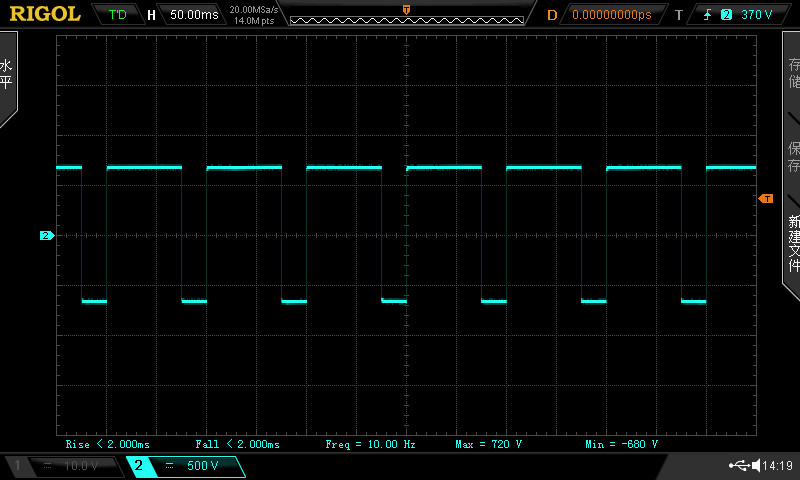Click the channel 2 ground marker on the left edge

tap(46, 236)
